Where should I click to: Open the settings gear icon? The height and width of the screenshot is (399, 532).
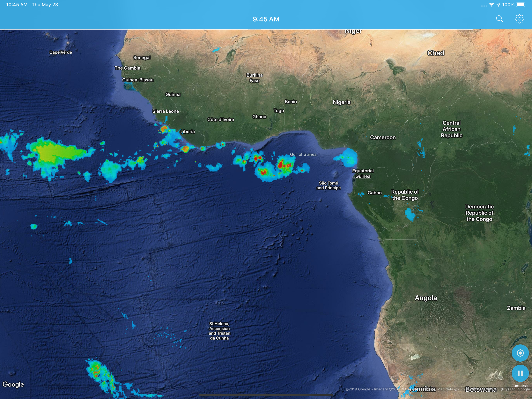[519, 19]
